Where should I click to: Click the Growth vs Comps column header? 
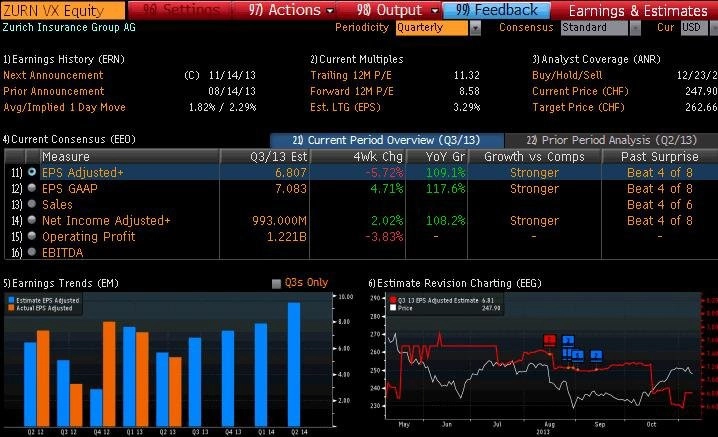(534, 157)
